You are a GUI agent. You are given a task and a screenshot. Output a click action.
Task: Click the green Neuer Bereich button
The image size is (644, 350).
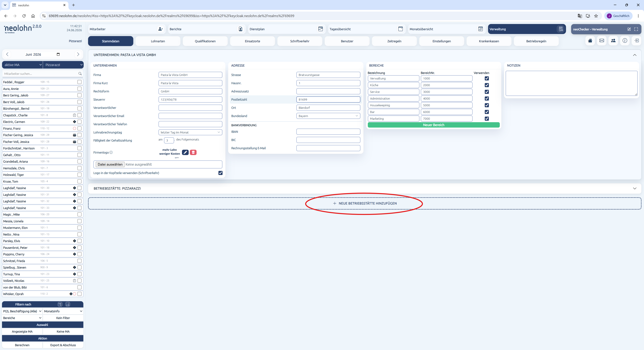434,125
